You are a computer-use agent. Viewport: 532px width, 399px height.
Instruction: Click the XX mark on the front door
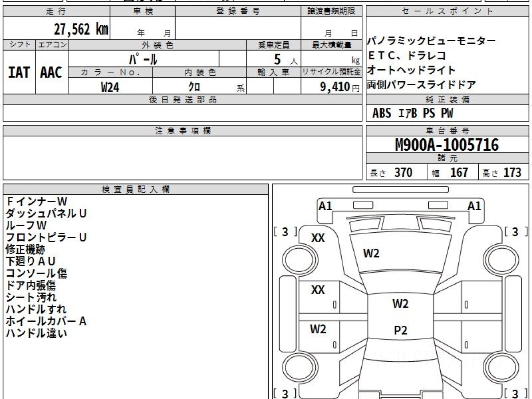pos(318,290)
